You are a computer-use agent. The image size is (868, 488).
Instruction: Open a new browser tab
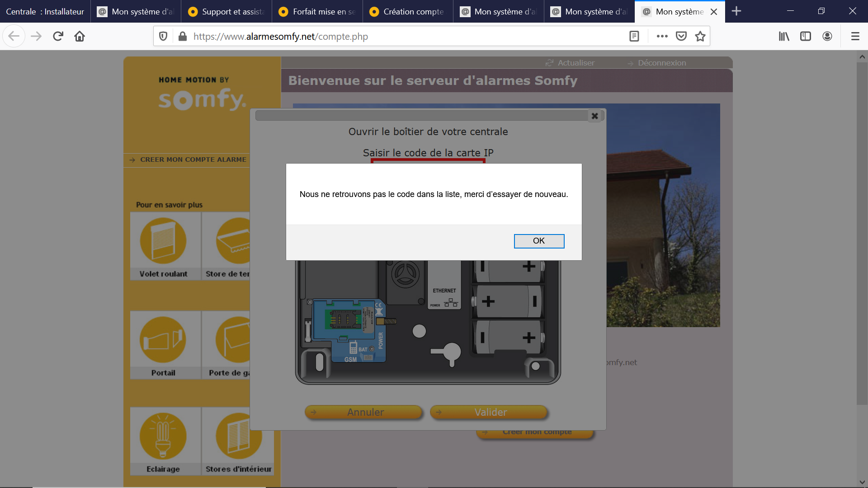(736, 11)
